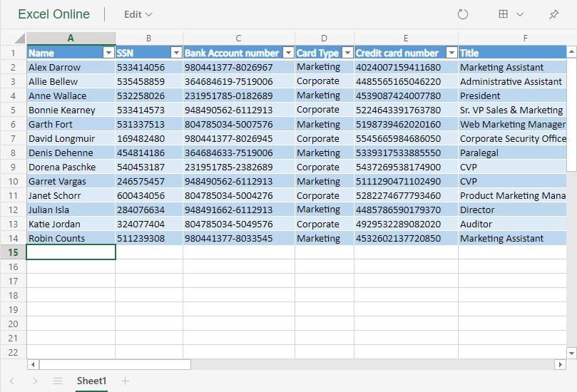Switch to the Sheet1 tab

(x=91, y=381)
